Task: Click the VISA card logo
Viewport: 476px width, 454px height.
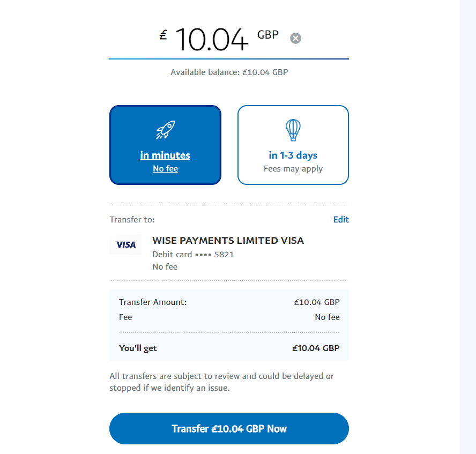Action: pos(125,244)
